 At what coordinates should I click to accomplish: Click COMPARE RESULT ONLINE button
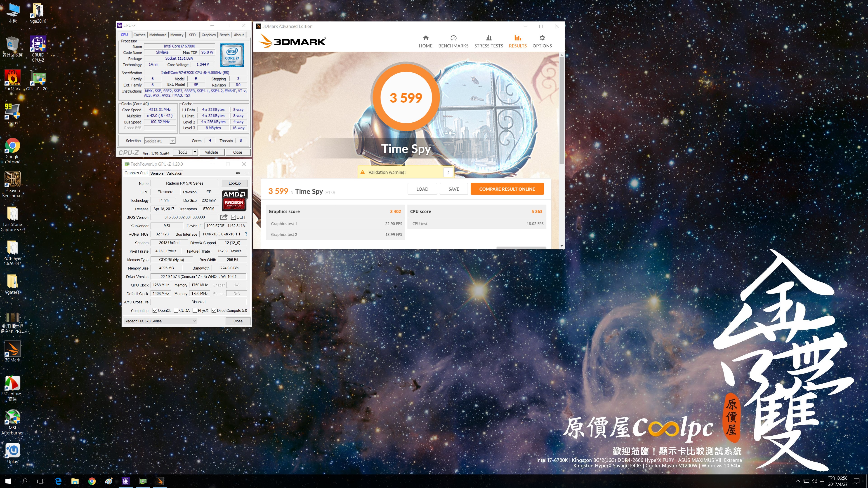[x=507, y=189]
